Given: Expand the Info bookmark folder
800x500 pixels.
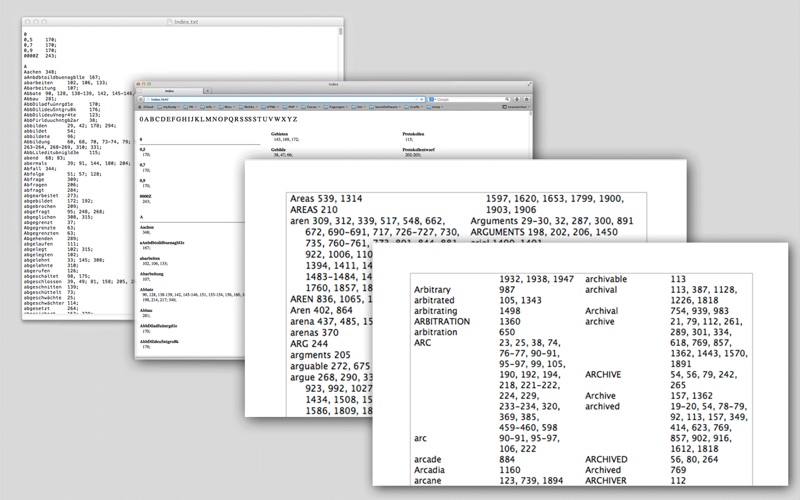Looking at the screenshot, I should pos(208,107).
